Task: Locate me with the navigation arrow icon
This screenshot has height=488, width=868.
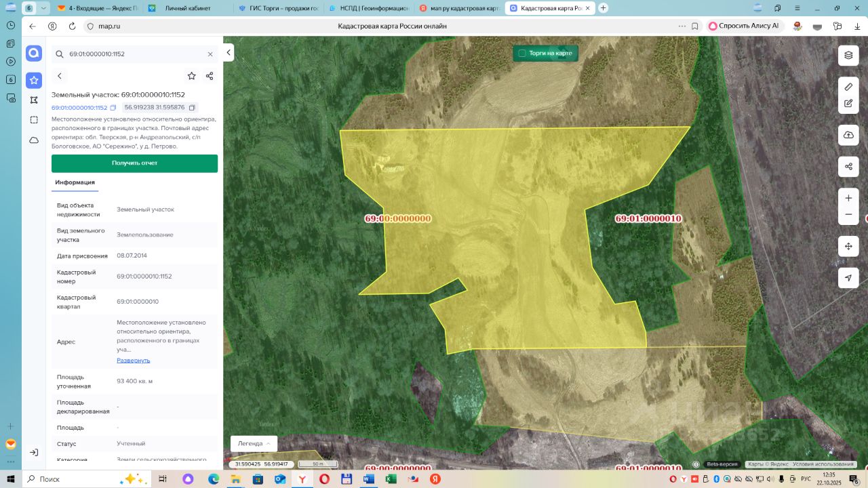Action: [x=848, y=278]
